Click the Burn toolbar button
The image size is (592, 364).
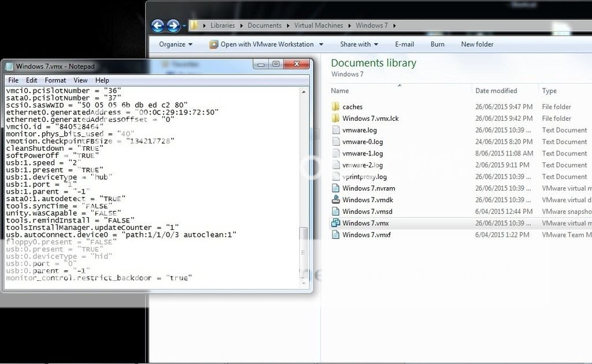point(437,44)
